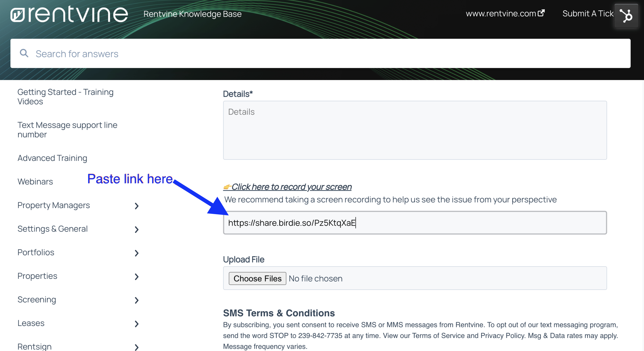644x351 pixels.
Task: Expand the Leases chevron
Action: pyautogui.click(x=137, y=324)
